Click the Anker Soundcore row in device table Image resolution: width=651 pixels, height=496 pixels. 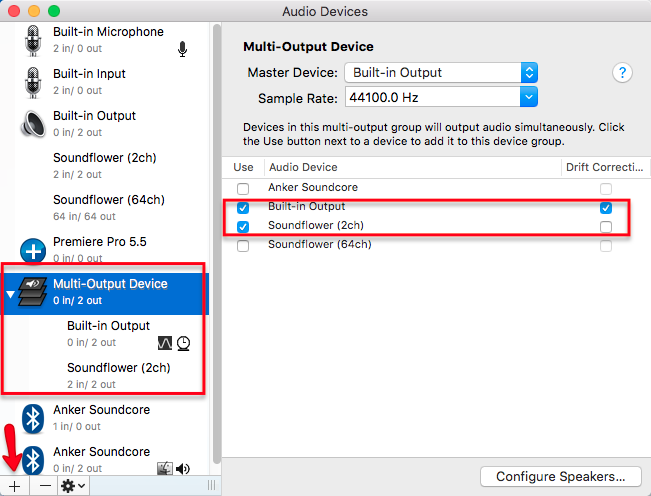tap(436, 188)
